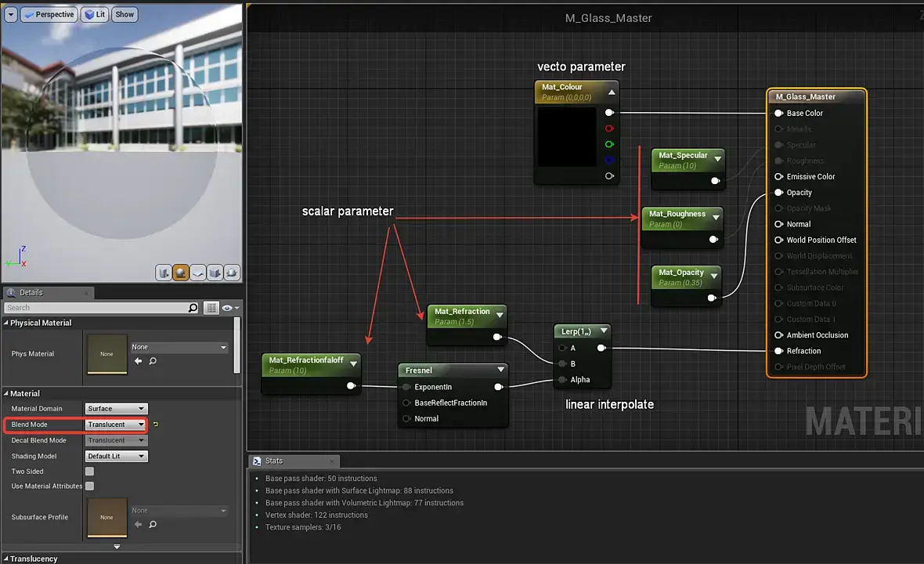Open the Shading Model Default Lit dropdown
The image size is (924, 564).
[x=116, y=456]
